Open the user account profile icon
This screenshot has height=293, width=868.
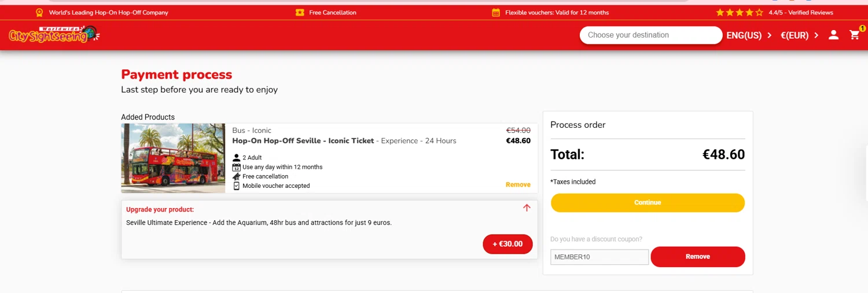click(833, 35)
